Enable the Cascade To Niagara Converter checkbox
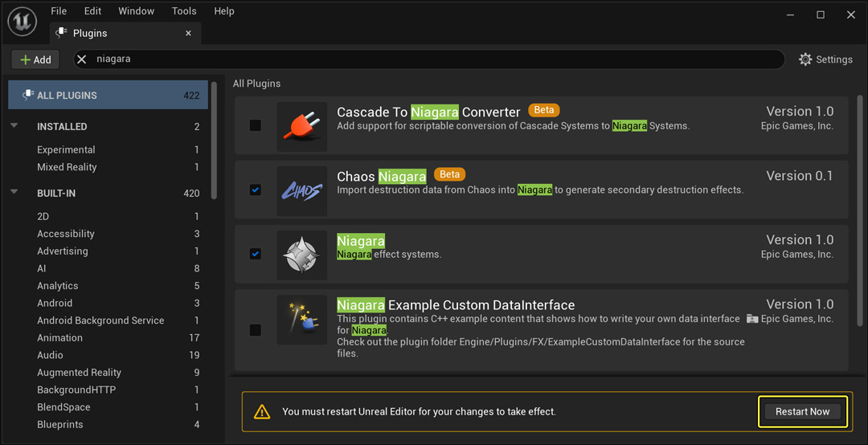This screenshot has height=445, width=868. point(255,125)
